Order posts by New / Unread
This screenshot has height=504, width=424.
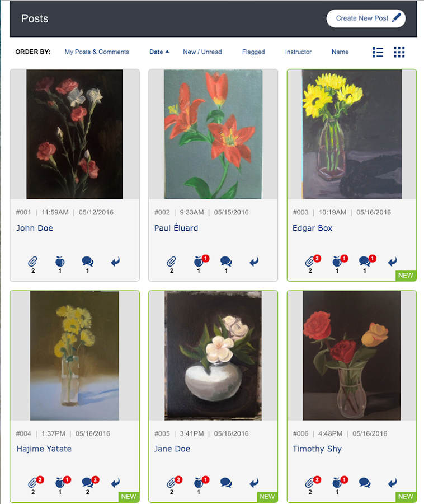point(202,52)
